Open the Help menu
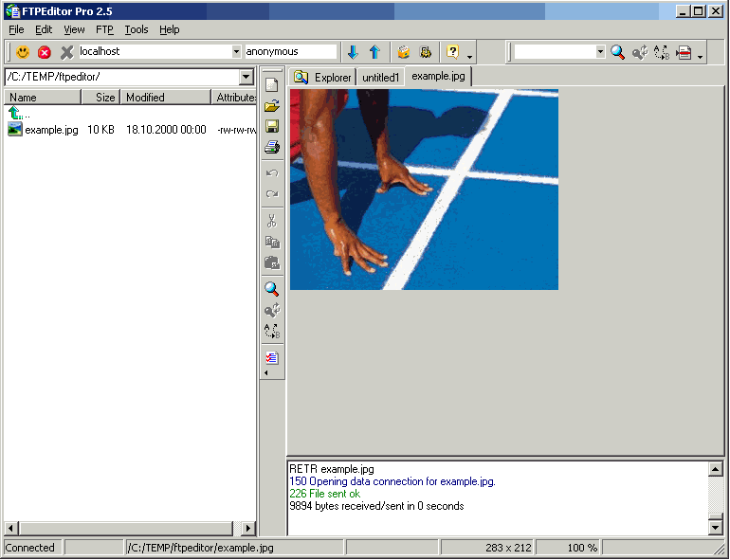This screenshot has width=730, height=560. pos(170,29)
